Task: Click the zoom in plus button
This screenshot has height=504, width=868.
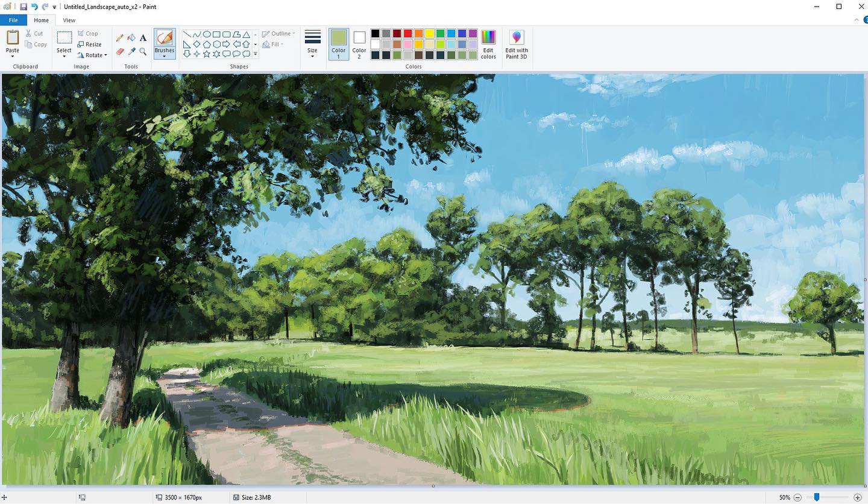Action: click(857, 497)
